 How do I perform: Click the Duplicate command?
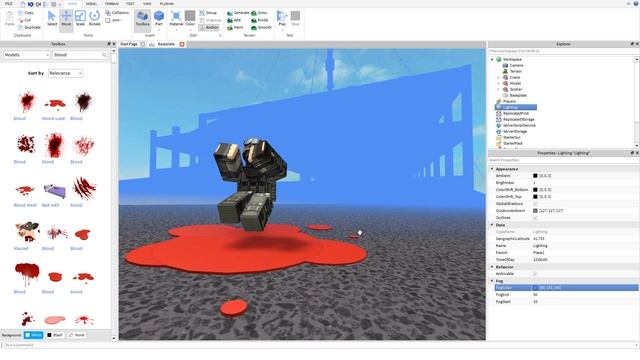[x=29, y=27]
